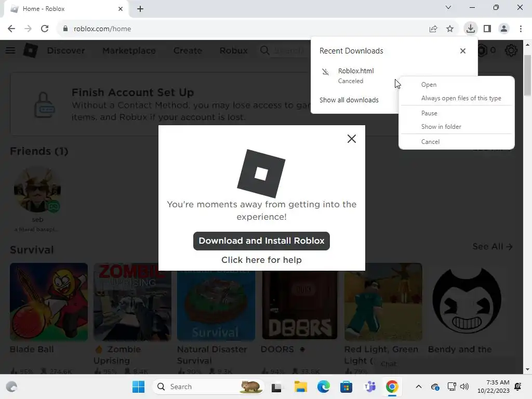Image resolution: width=532 pixels, height=399 pixels.
Task: Reload the Roblox page
Action: [45, 29]
